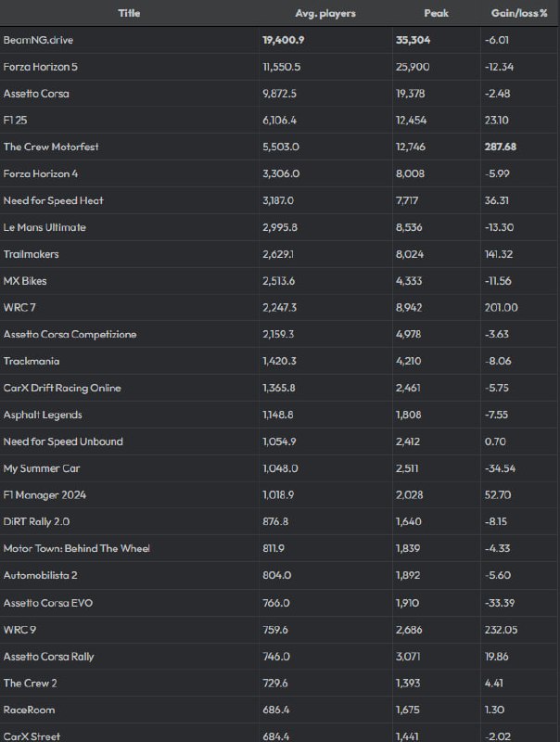The height and width of the screenshot is (742, 560).
Task: Select Need for Speed Unbound gain 0.70
Action: click(495, 441)
